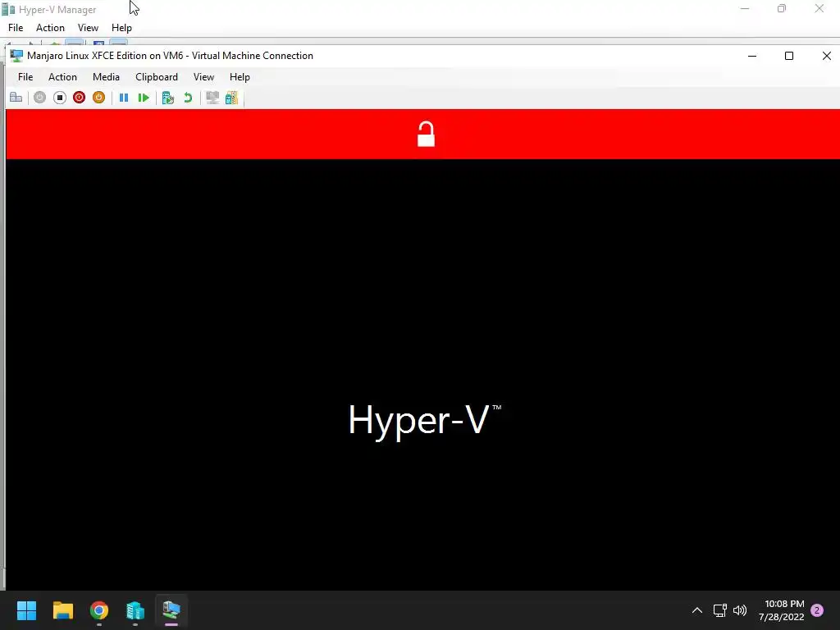
Task: Open File Explorer from the taskbar
Action: (62, 610)
